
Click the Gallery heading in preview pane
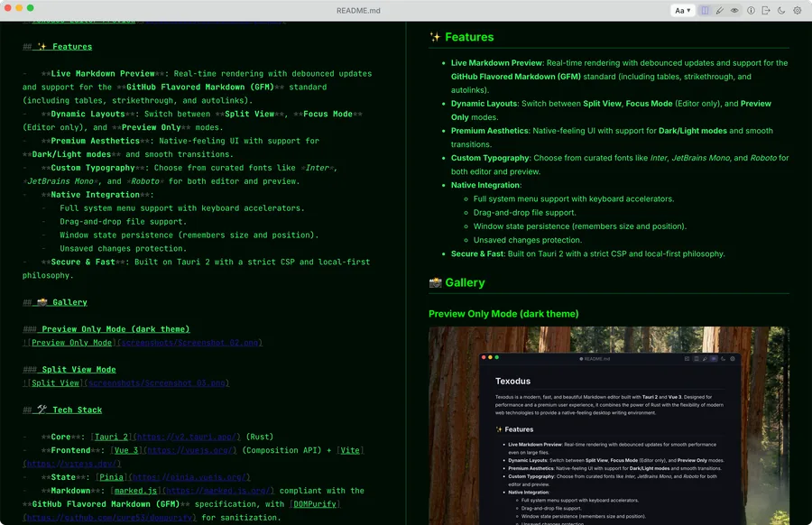(x=457, y=282)
